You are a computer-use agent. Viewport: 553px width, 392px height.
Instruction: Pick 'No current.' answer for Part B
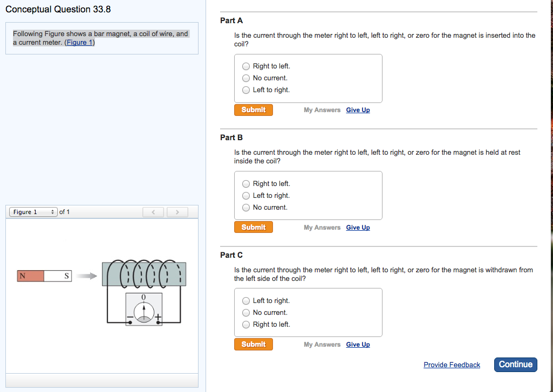(246, 208)
